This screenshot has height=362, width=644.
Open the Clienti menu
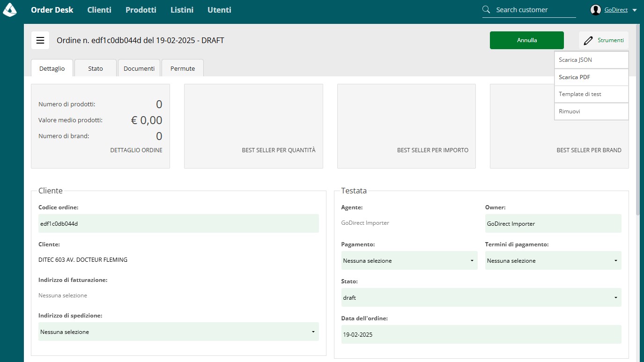click(x=99, y=10)
